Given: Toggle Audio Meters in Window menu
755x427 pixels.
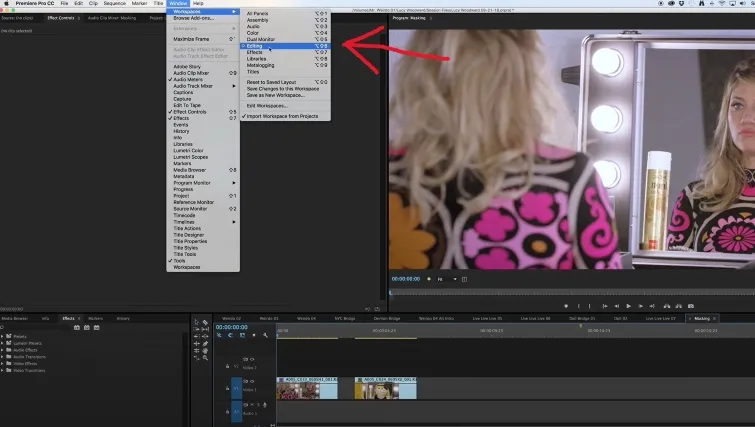Looking at the screenshot, I should pos(203,79).
